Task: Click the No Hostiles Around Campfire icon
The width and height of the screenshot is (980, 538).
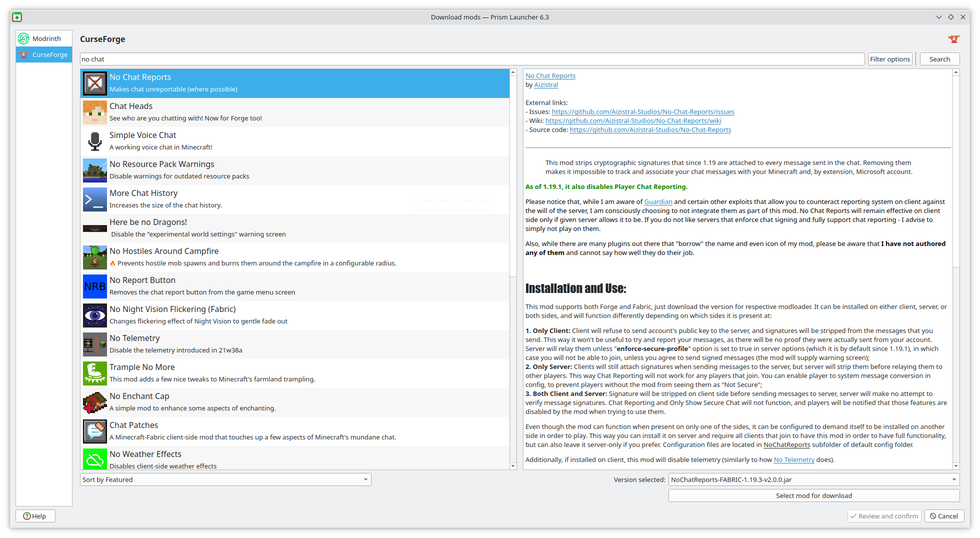Action: (94, 257)
